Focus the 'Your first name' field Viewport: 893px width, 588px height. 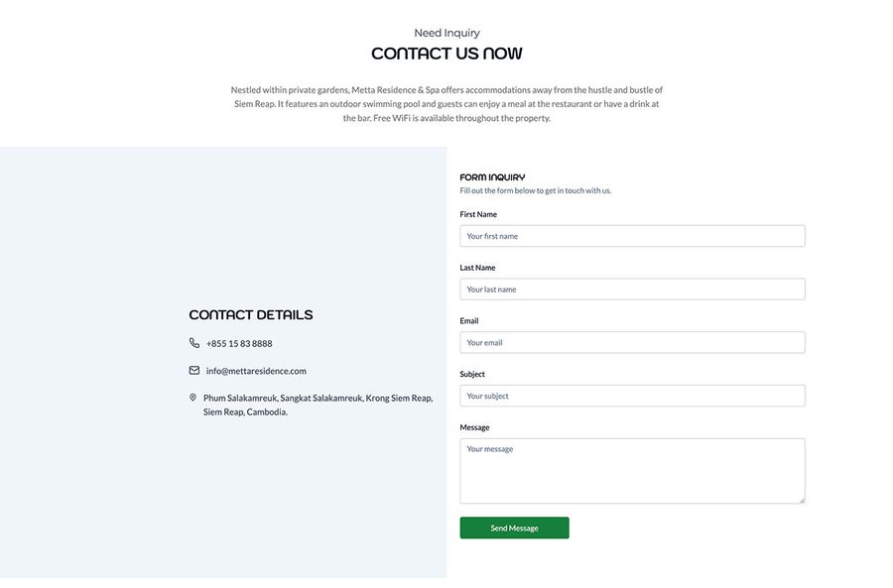click(x=632, y=236)
